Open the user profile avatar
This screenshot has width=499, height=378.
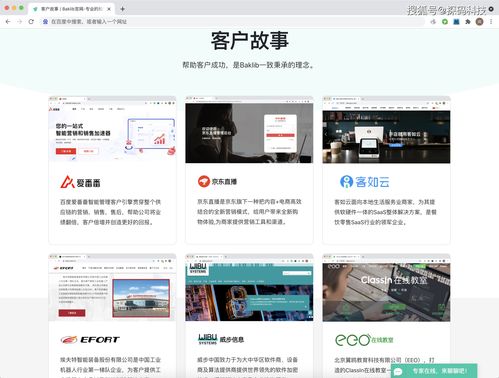click(x=479, y=22)
